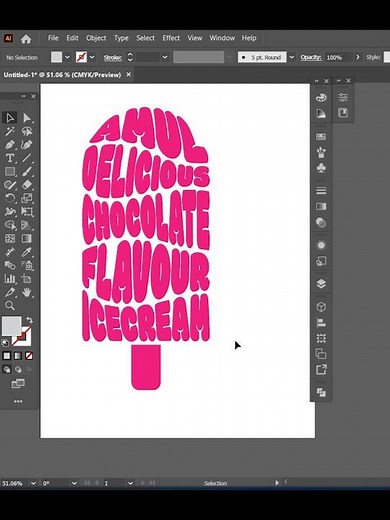The image size is (390, 520).
Task: Set paint mode to Gradient
Action: coord(18,356)
